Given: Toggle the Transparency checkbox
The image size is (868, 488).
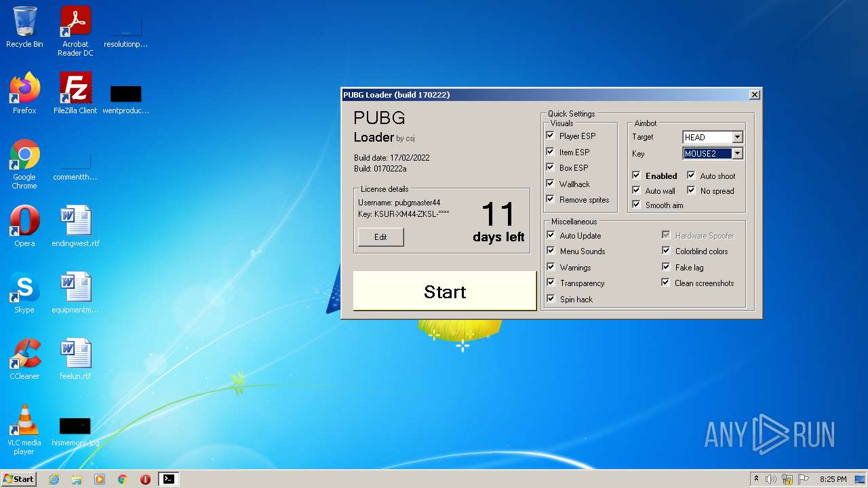Looking at the screenshot, I should click(551, 283).
